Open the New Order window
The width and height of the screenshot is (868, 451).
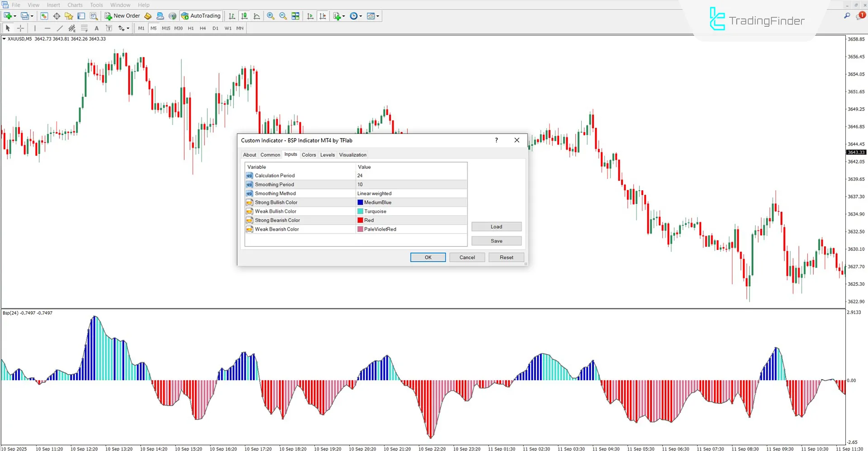(x=122, y=16)
